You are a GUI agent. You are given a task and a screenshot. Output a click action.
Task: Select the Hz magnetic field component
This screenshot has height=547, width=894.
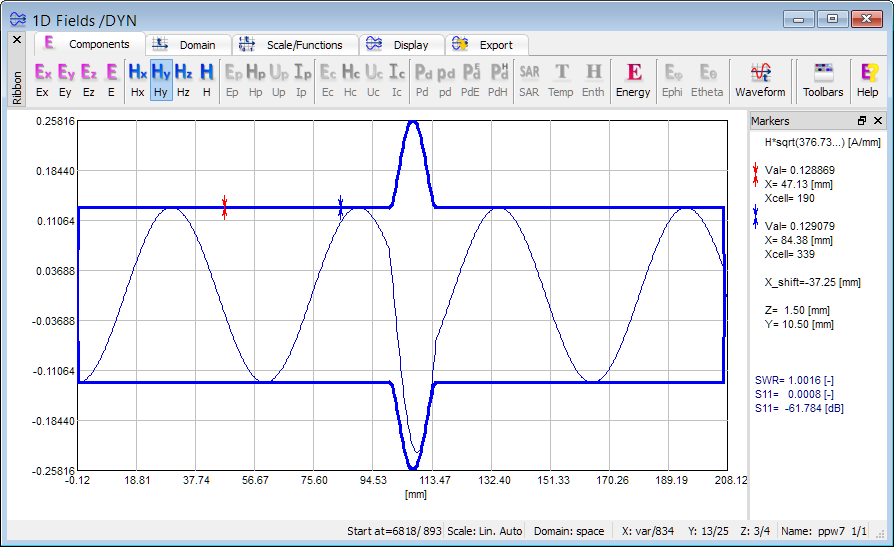pyautogui.click(x=183, y=79)
